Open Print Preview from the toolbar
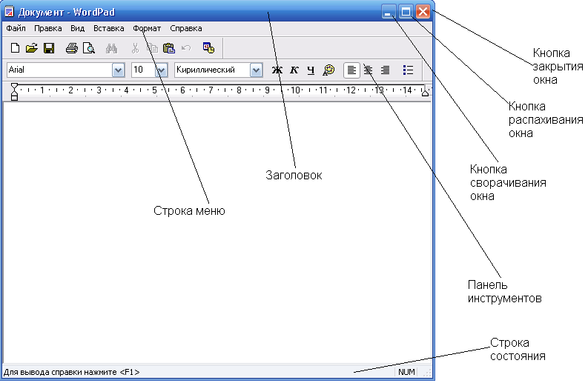This screenshot has height=386, width=588. tap(89, 48)
